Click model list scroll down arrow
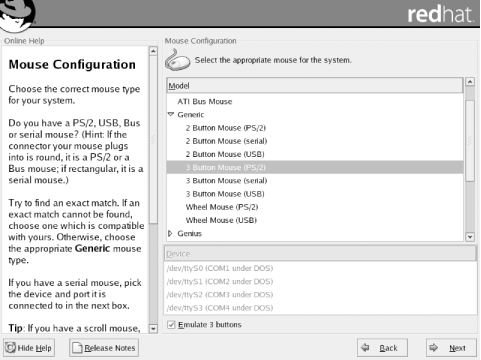The height and width of the screenshot is (360, 481). pos(470,237)
